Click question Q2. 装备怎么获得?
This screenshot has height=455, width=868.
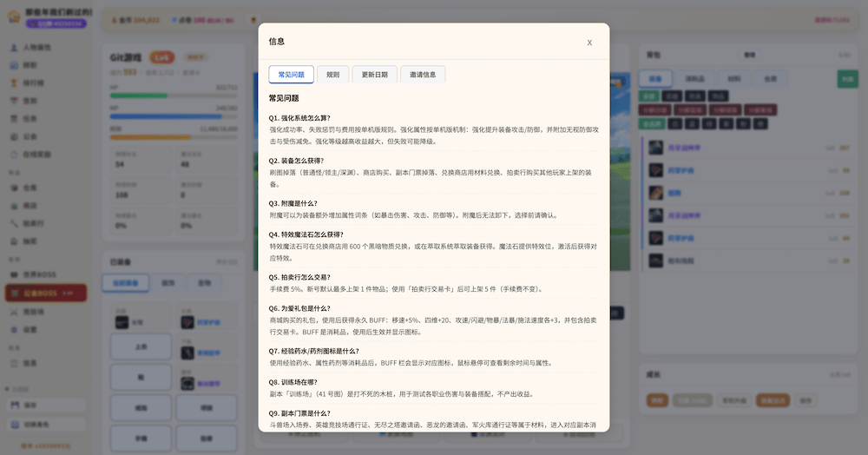(x=296, y=161)
